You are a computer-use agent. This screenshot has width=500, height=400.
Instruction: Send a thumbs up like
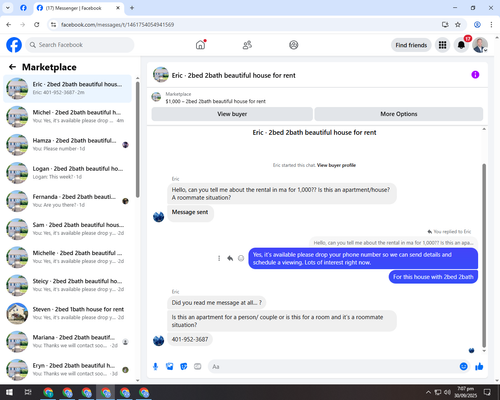(479, 367)
